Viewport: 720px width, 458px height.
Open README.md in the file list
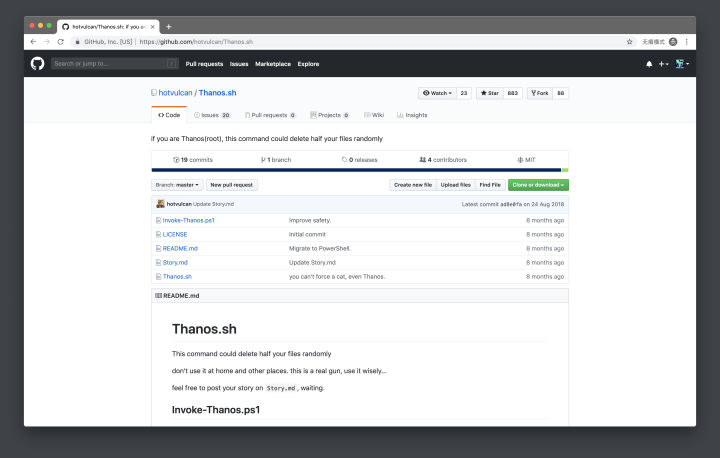pyautogui.click(x=180, y=249)
